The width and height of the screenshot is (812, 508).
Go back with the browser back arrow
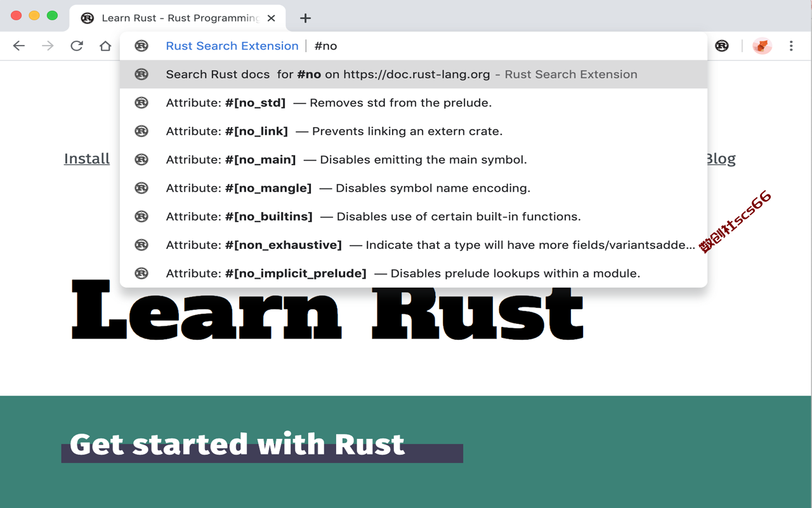[19, 46]
